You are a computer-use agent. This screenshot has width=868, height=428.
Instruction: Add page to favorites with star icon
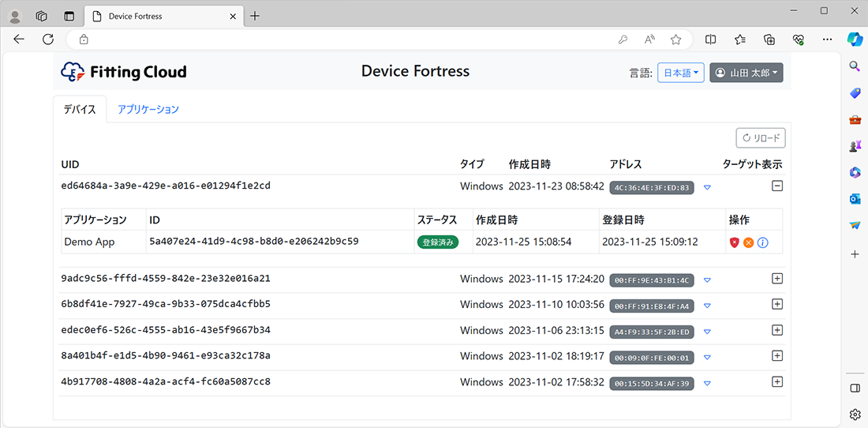[x=675, y=39]
